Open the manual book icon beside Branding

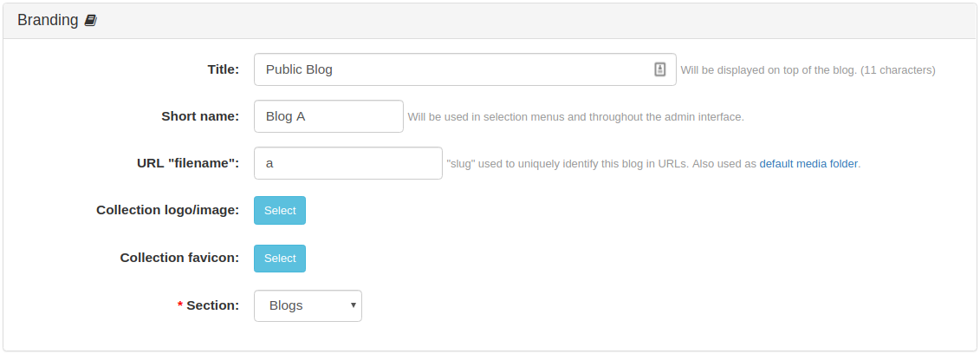[91, 21]
